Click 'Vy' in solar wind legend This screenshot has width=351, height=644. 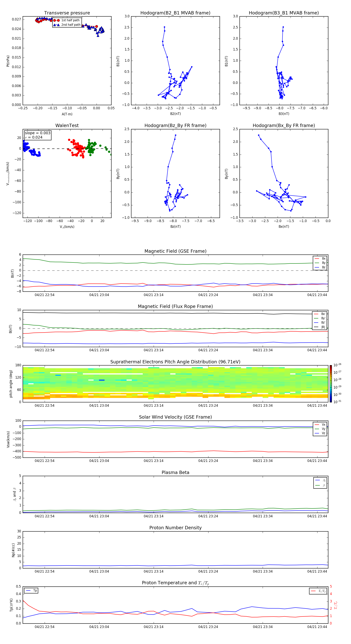(320, 429)
